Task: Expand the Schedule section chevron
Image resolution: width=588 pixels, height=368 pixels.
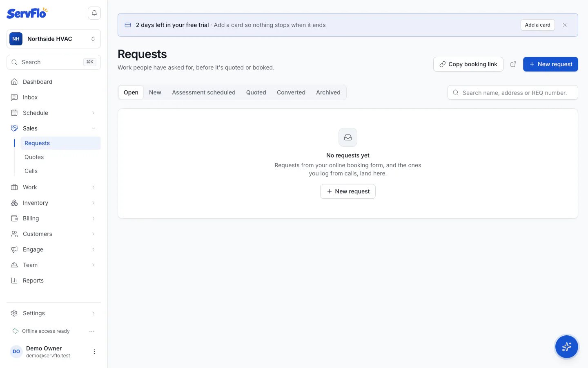Action: 94,113
